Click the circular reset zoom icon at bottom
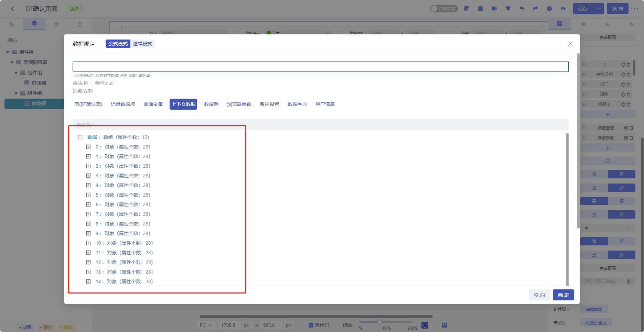Screen dimensions: 644x332 coord(425,325)
